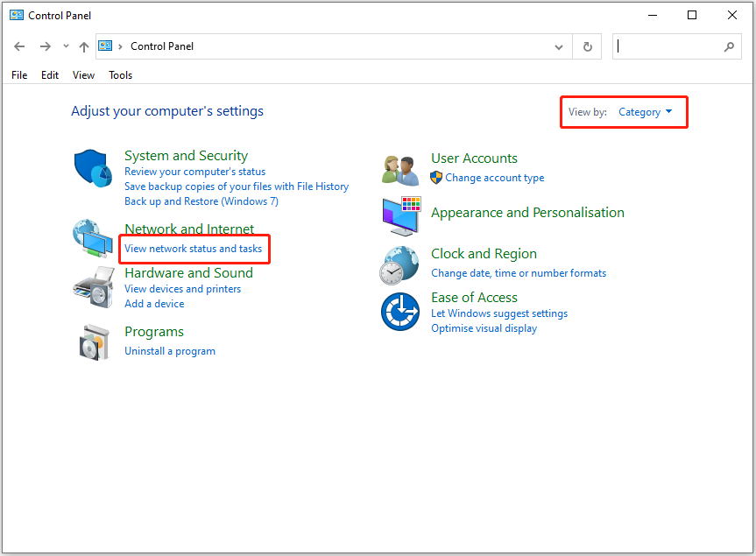Click the User Accounts people icon
Screen dimensions: 756x556
click(399, 171)
